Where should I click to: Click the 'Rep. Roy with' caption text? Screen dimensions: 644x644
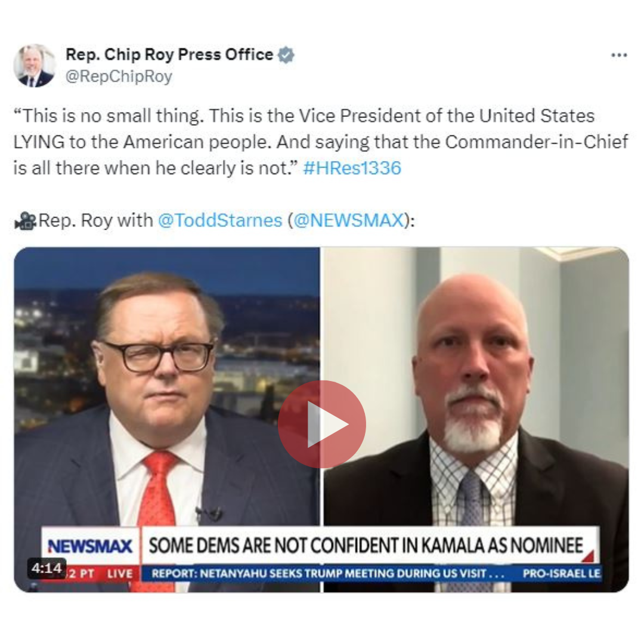(95, 221)
